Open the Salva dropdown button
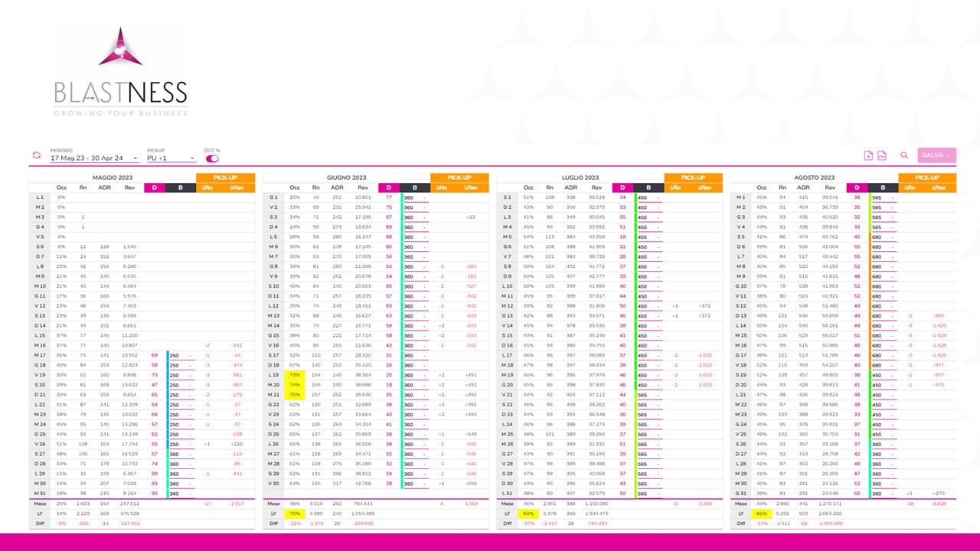 [936, 155]
